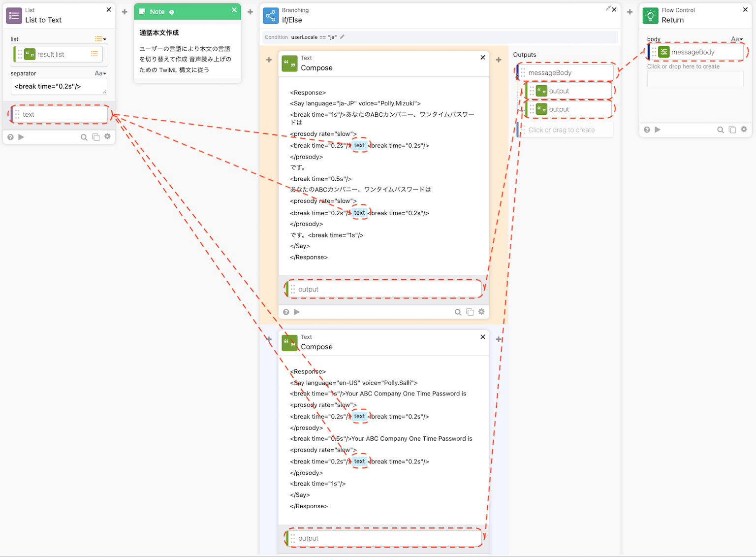
Task: Click the info icon on the Note header
Action: click(x=172, y=12)
